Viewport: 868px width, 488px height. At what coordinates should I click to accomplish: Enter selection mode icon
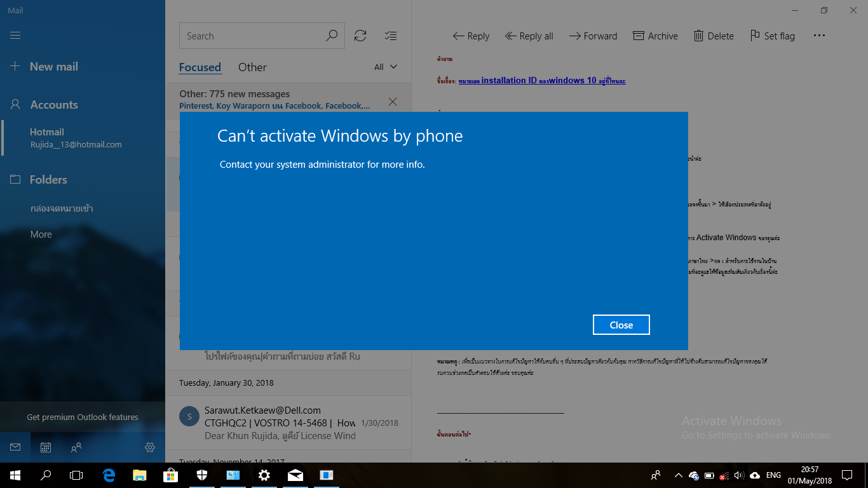[x=391, y=36]
